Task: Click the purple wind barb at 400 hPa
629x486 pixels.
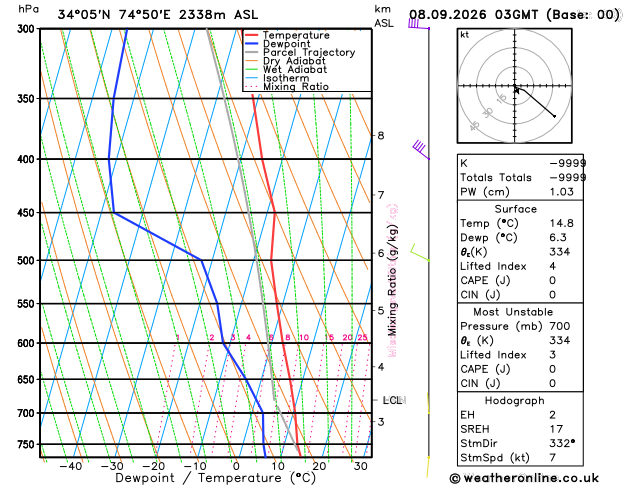Action: click(x=421, y=150)
